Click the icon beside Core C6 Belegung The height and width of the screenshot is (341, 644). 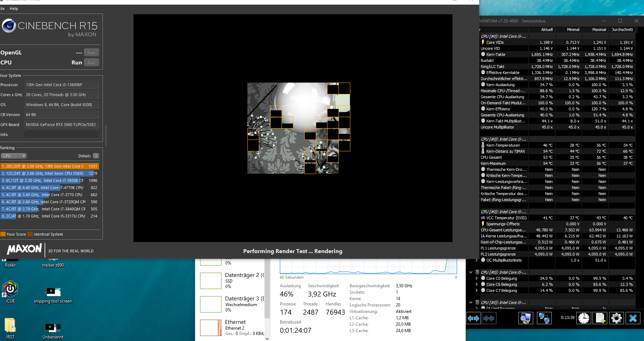click(x=483, y=284)
